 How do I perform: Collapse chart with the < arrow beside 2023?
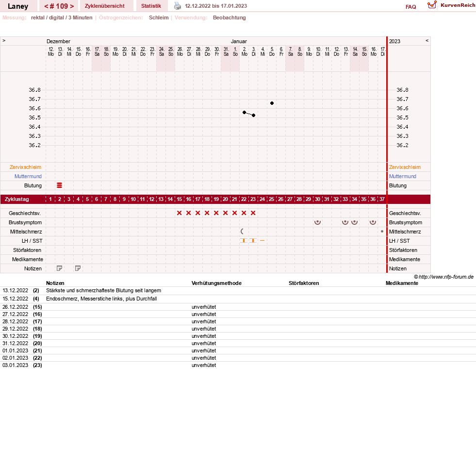427,40
